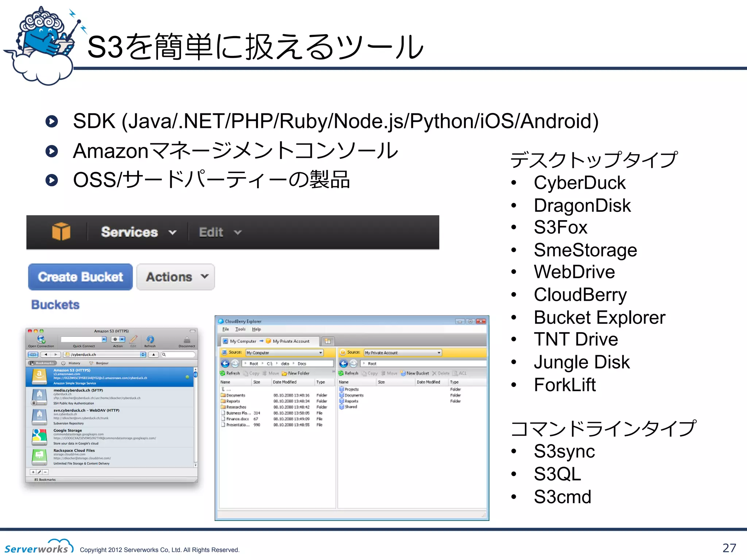
Task: Expand the CloudBerry left toolbar overflow chevron
Action: tap(333, 372)
